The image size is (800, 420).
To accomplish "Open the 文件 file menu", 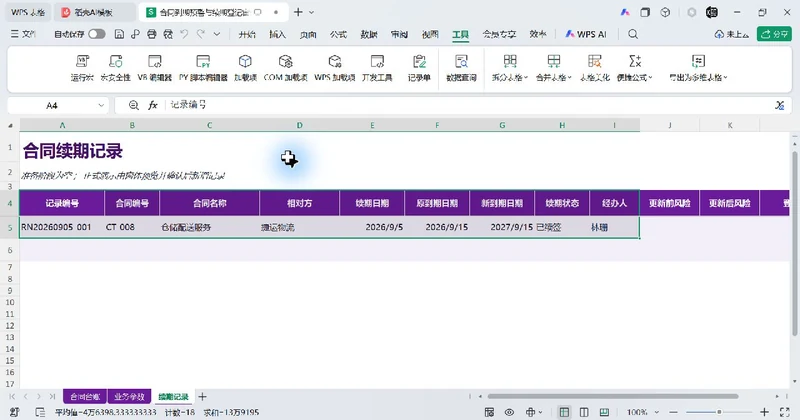I will coord(23,34).
